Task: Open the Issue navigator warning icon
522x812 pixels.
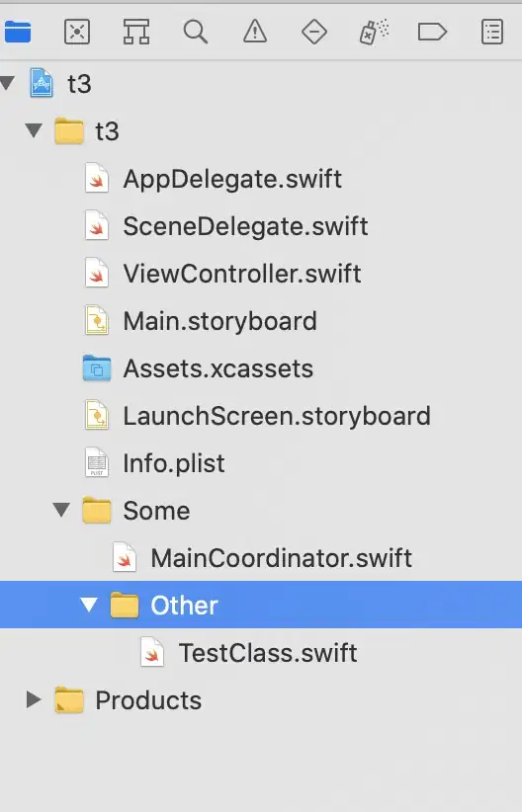Action: tap(255, 33)
